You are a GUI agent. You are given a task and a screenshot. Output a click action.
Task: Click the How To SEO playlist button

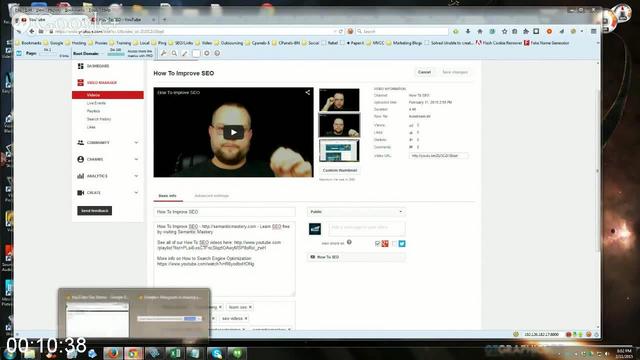356,257
